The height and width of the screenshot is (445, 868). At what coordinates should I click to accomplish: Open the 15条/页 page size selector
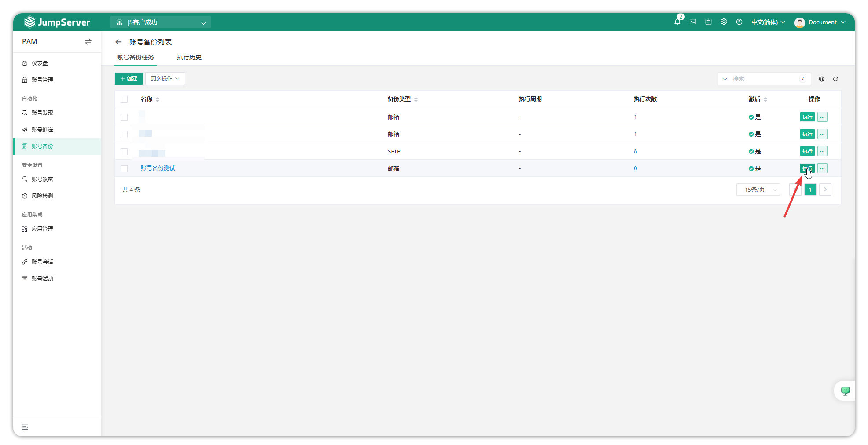[758, 190]
